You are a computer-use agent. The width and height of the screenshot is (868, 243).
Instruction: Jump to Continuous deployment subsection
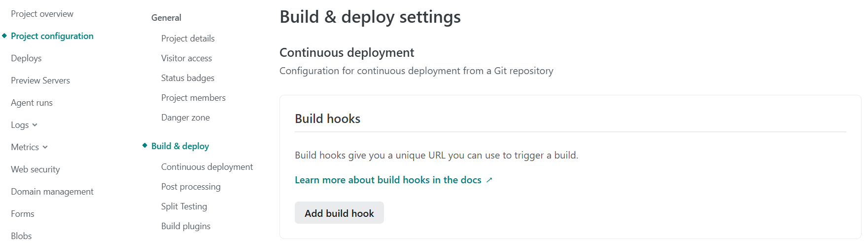click(207, 167)
